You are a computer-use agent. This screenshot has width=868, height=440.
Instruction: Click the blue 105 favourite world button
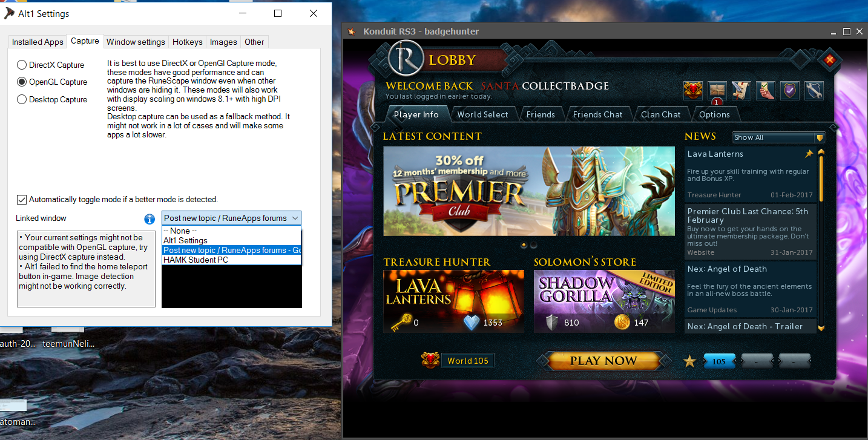point(719,361)
